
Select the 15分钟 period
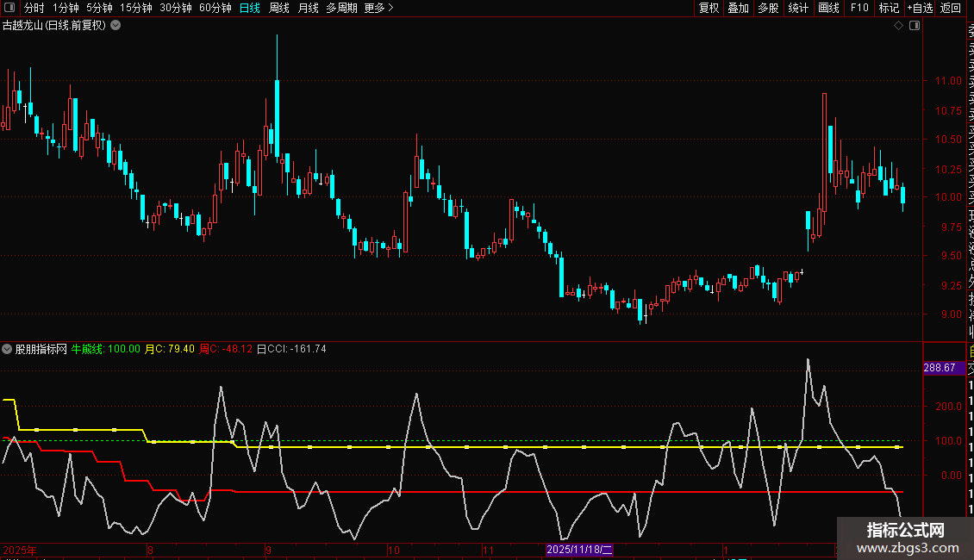click(x=136, y=8)
